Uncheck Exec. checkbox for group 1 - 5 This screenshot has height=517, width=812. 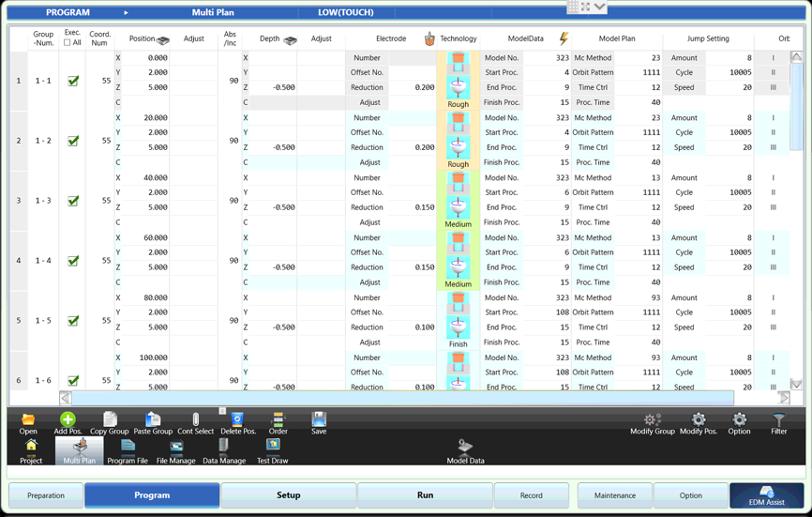pos(73,321)
